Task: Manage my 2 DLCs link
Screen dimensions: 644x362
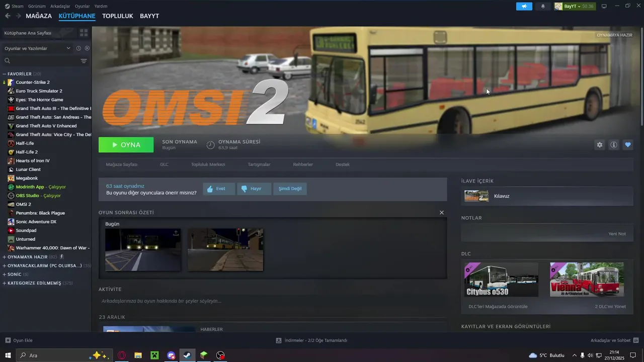Action: [610, 306]
